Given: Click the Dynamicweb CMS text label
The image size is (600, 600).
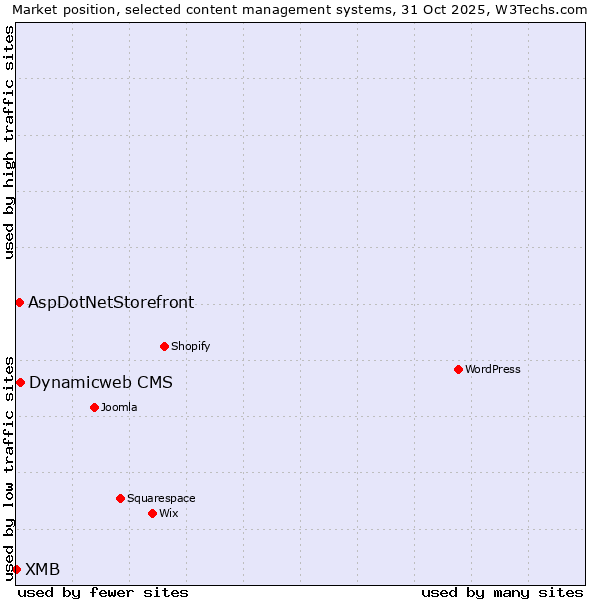Looking at the screenshot, I should [101, 382].
